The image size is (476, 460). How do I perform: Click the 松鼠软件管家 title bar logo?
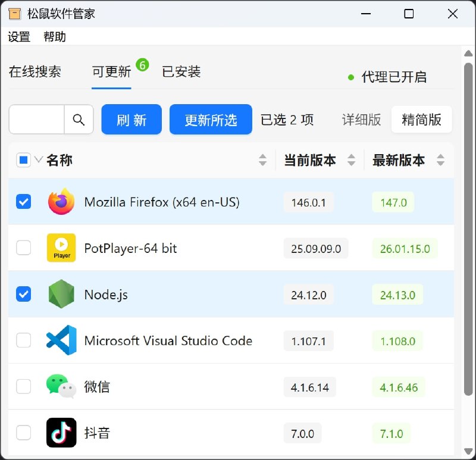click(x=14, y=13)
